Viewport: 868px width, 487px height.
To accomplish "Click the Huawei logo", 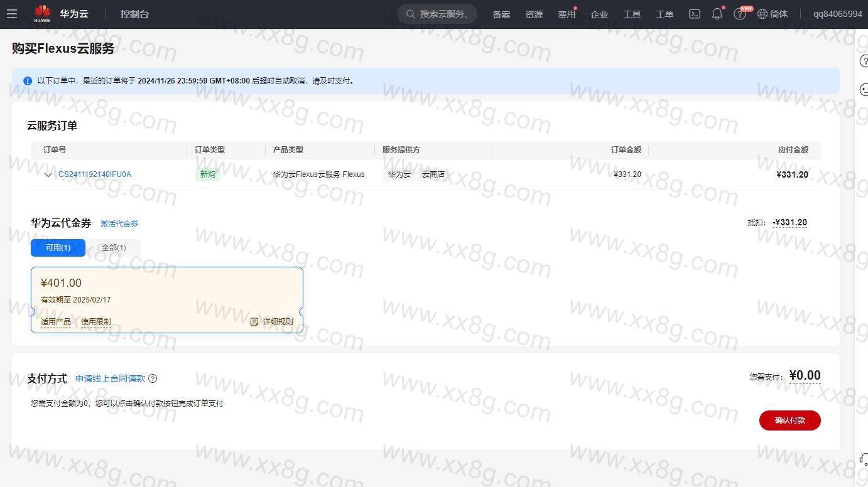I will click(43, 14).
